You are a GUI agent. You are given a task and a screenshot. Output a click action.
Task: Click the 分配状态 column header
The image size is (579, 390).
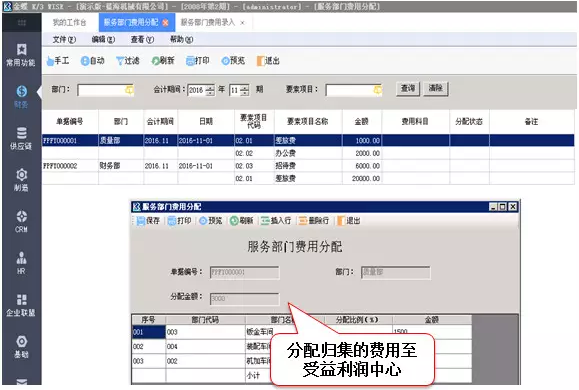click(x=469, y=122)
